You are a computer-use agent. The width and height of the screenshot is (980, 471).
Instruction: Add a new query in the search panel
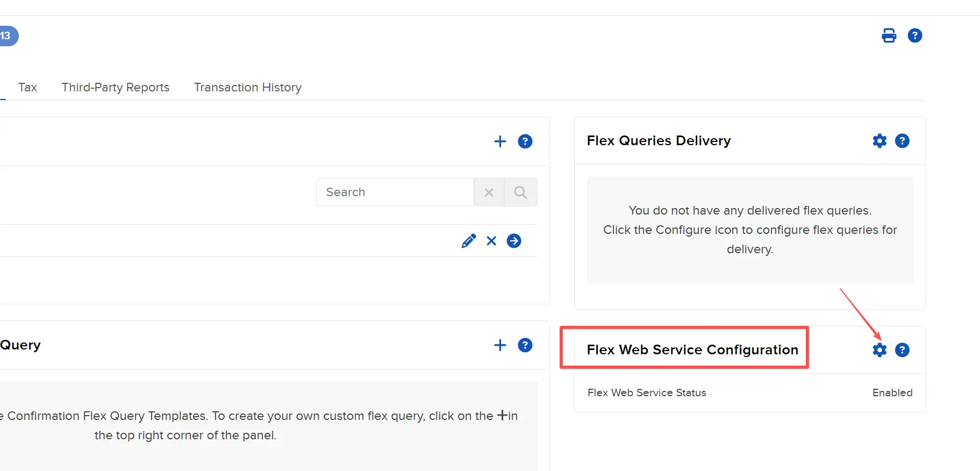click(500, 141)
